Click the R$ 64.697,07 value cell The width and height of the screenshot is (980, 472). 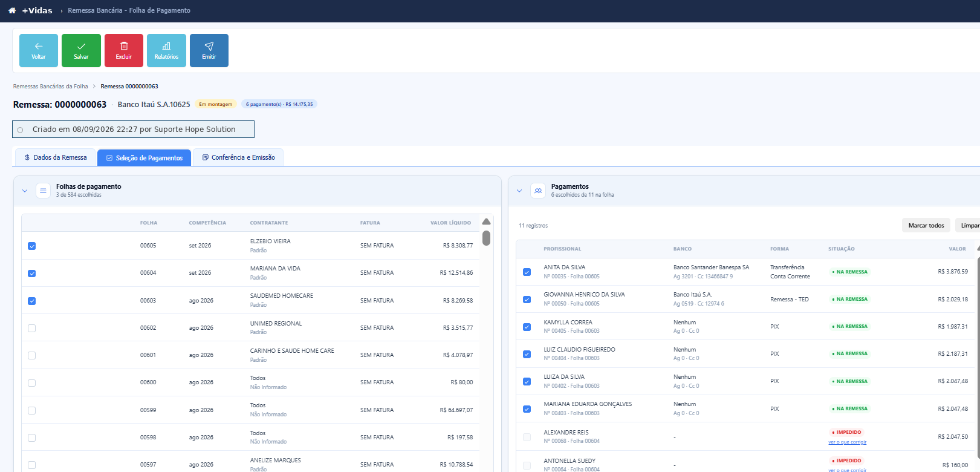[x=456, y=410]
